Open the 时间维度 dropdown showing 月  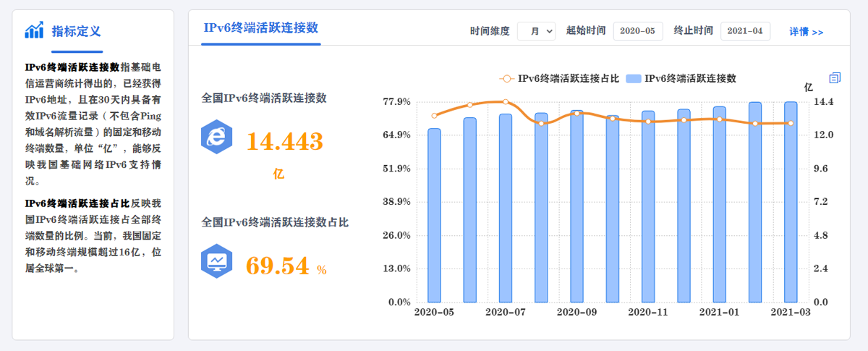(x=536, y=31)
